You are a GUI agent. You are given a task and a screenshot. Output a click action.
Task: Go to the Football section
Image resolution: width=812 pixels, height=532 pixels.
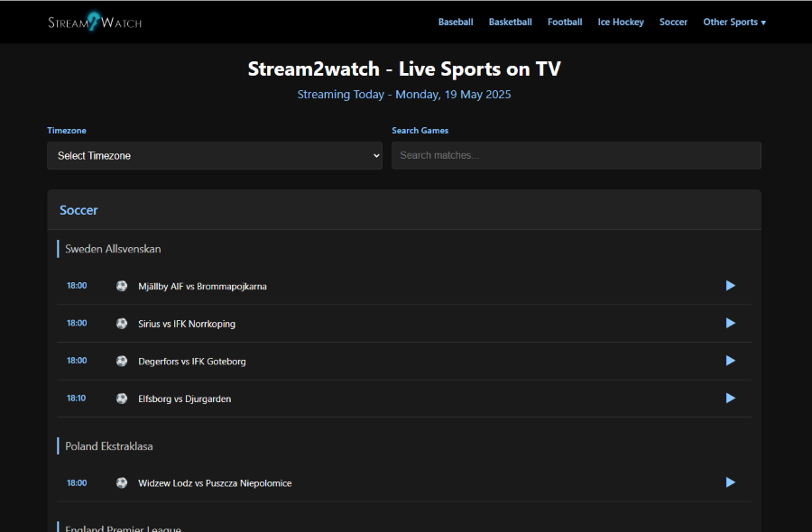tap(565, 22)
